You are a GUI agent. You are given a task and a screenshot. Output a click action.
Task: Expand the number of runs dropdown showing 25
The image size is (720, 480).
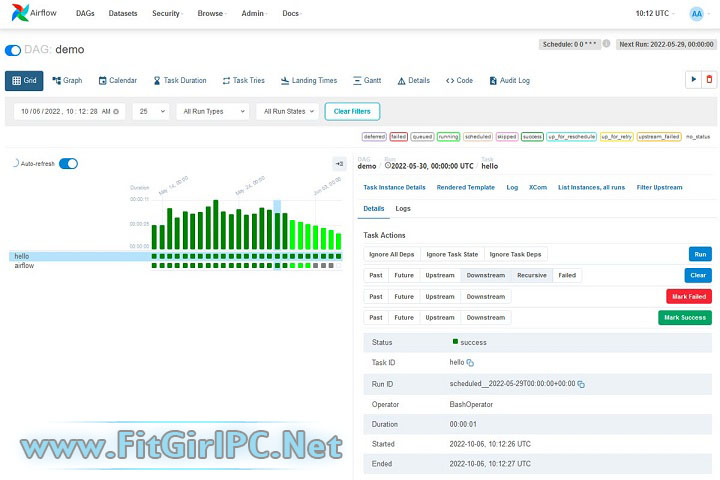click(x=150, y=111)
